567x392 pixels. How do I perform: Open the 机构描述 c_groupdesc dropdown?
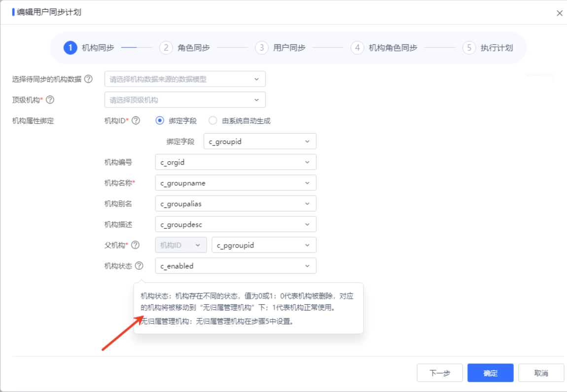coord(235,224)
